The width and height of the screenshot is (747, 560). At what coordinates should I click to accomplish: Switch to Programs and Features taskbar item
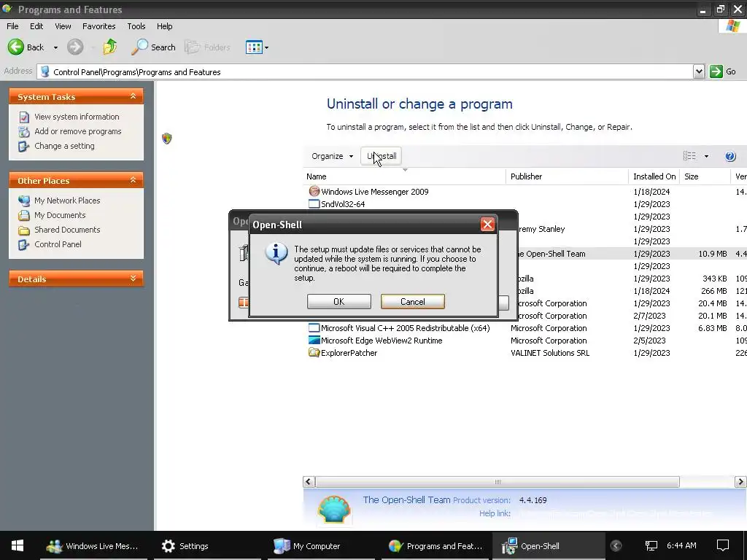(436, 545)
